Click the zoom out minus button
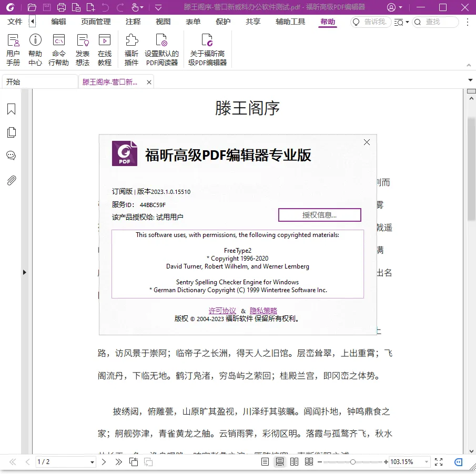 point(320,462)
